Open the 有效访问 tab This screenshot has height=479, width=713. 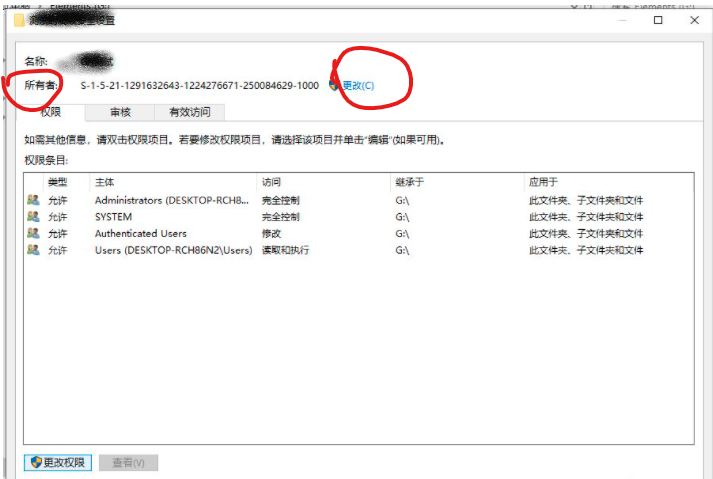(190, 112)
